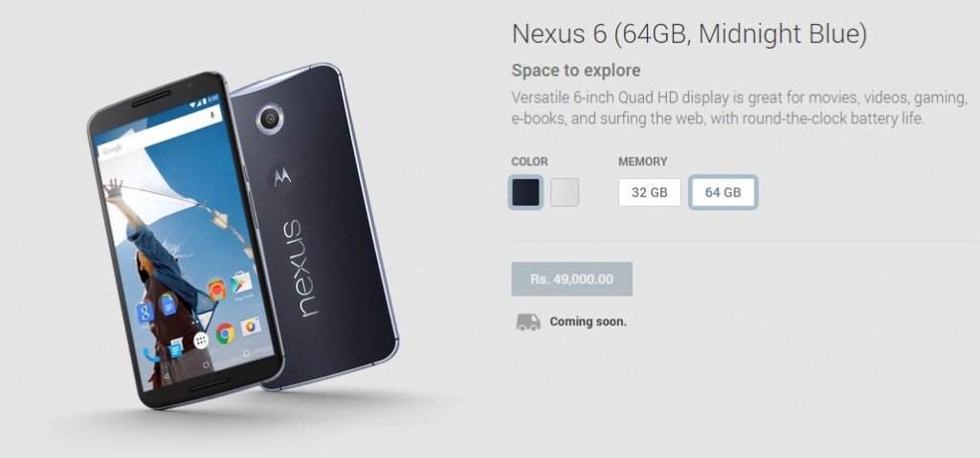Select the 32 GB memory option
Screen dimensions: 980x458
pyautogui.click(x=650, y=192)
